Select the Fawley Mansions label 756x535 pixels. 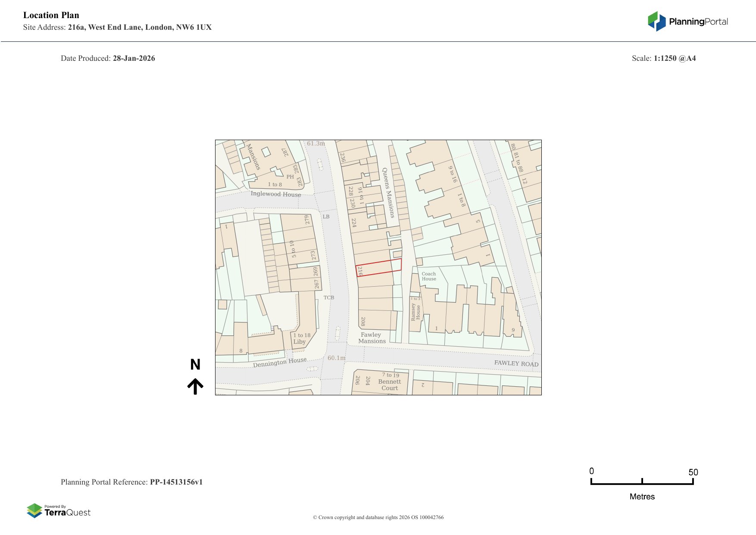click(x=372, y=338)
